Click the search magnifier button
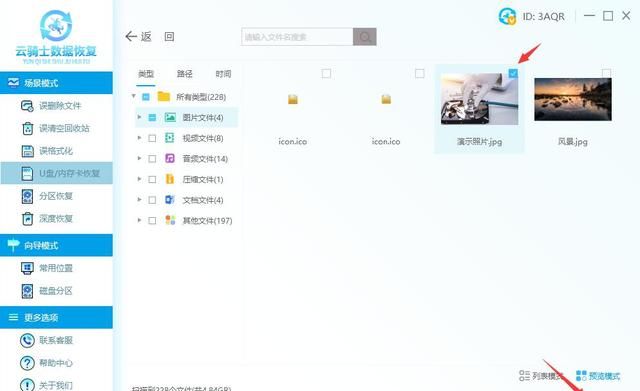 click(364, 37)
